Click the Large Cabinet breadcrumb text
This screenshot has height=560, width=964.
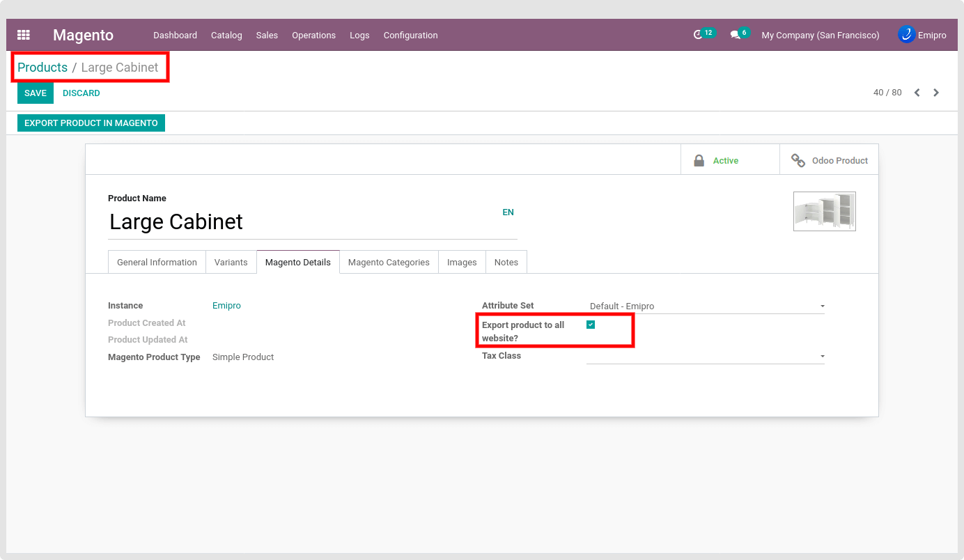coord(120,68)
